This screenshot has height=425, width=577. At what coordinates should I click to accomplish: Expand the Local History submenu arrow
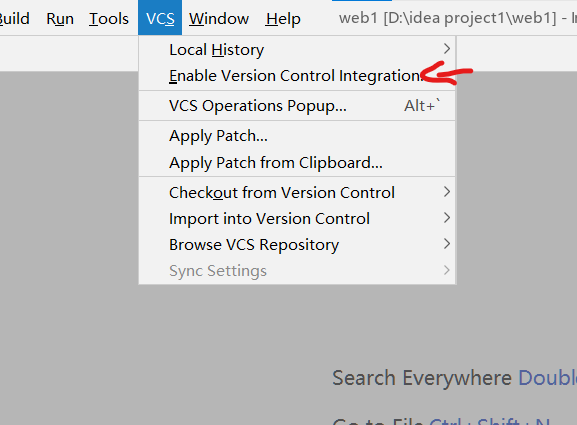(x=447, y=49)
